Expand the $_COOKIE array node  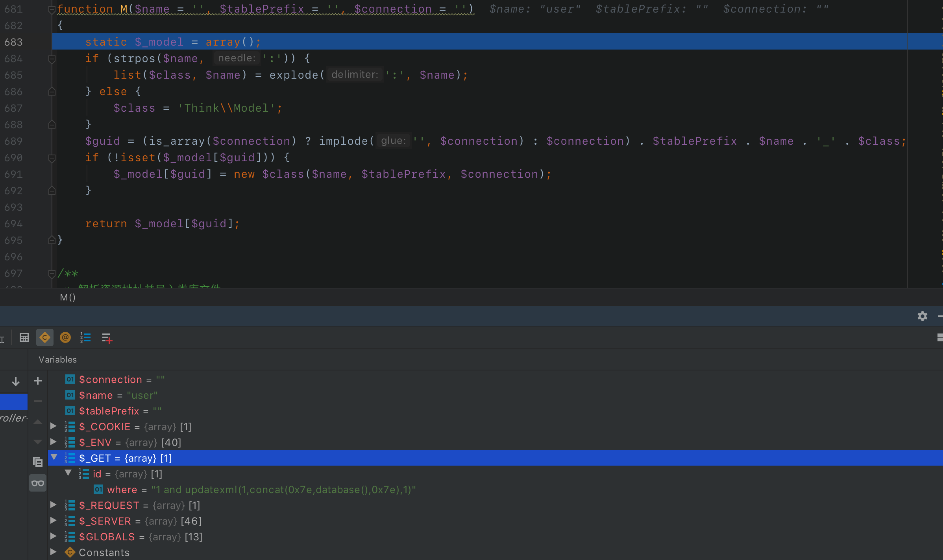click(x=54, y=426)
